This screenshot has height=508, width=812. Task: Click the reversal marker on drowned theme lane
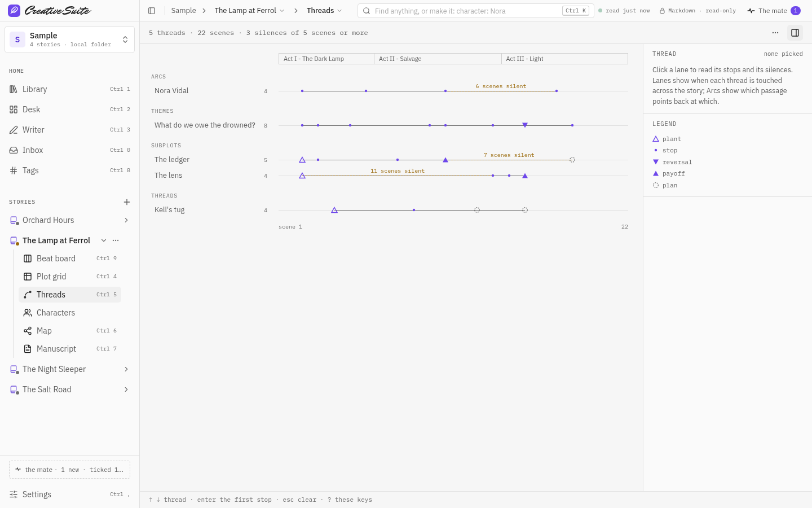pos(525,125)
